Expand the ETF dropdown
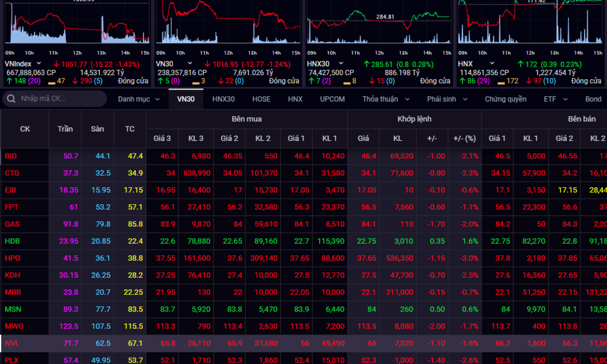The image size is (607, 364). click(554, 99)
